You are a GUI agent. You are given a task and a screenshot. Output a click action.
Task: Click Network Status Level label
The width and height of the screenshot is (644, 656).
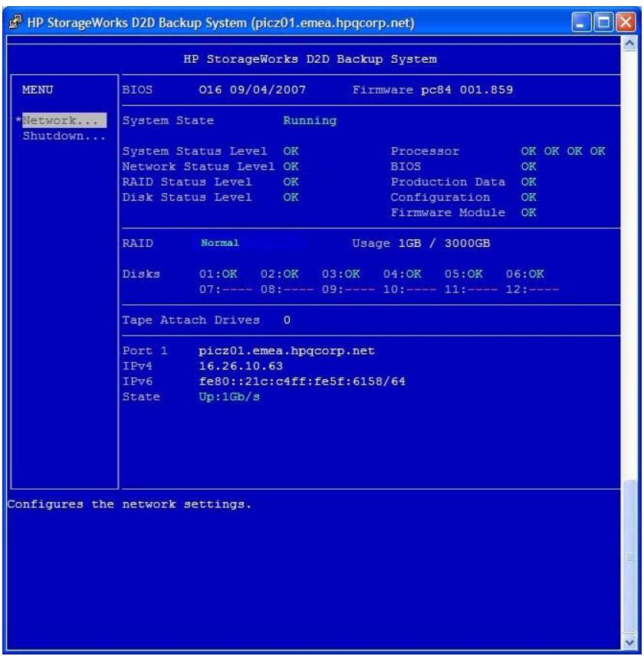tap(199, 166)
